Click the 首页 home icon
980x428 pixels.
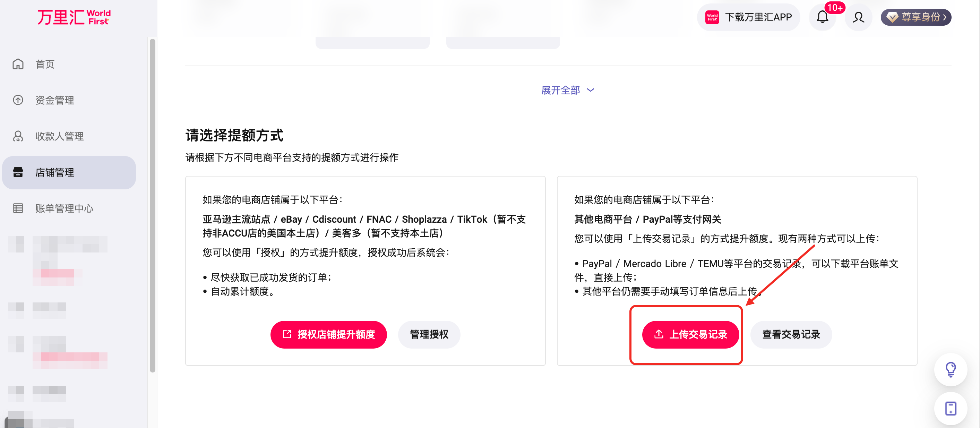tap(18, 64)
